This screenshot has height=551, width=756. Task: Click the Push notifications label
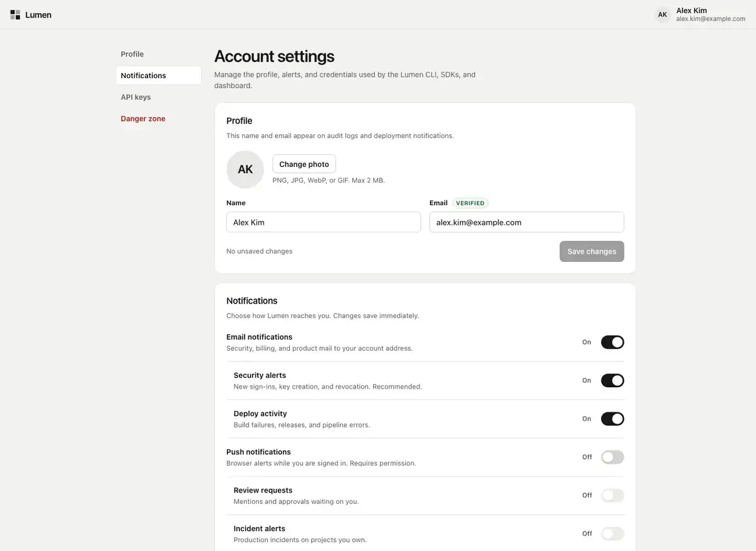click(x=259, y=452)
